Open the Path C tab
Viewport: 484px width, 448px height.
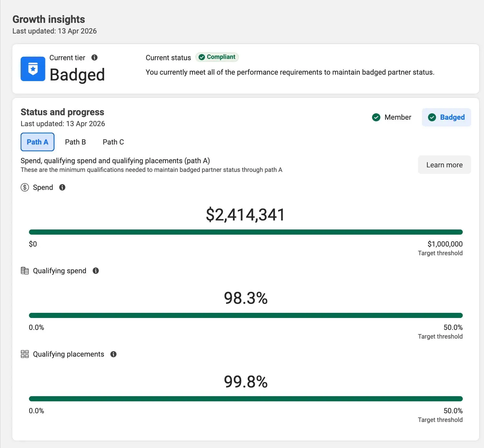113,142
